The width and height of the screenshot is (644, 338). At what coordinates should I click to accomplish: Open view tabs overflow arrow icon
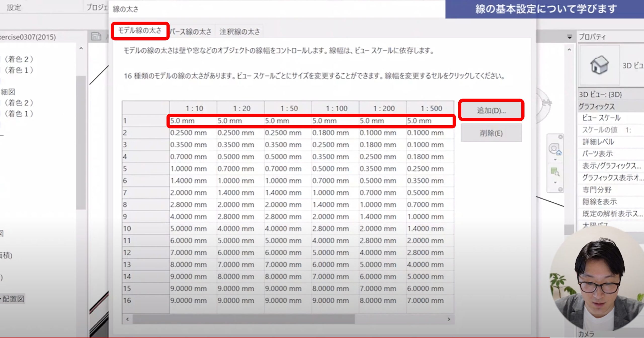tap(570, 37)
